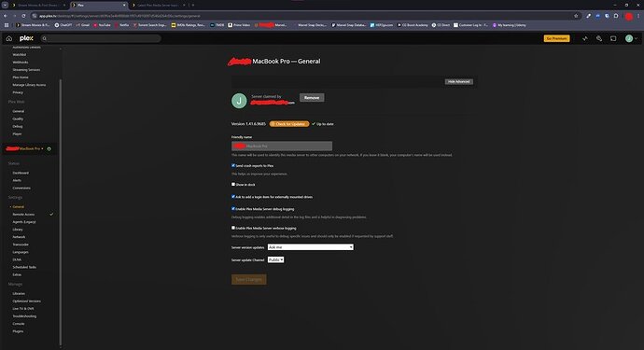Open DLNA settings in sidebar
The image size is (644, 350).
(x=17, y=259)
